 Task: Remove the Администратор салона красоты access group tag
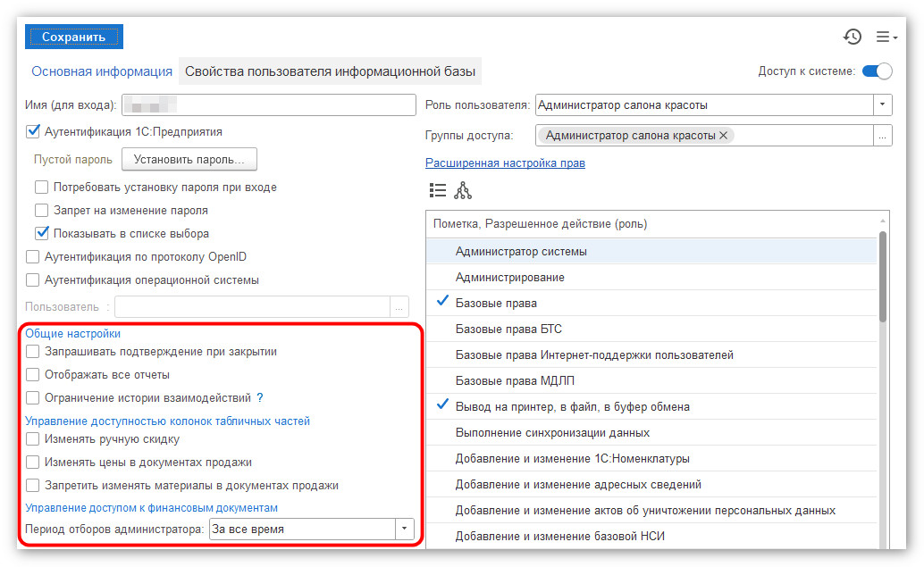click(723, 136)
